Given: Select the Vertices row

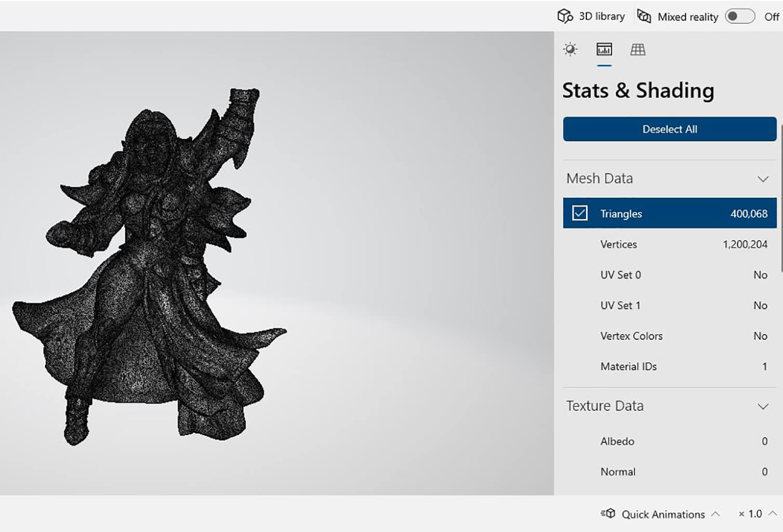Looking at the screenshot, I should [x=669, y=244].
